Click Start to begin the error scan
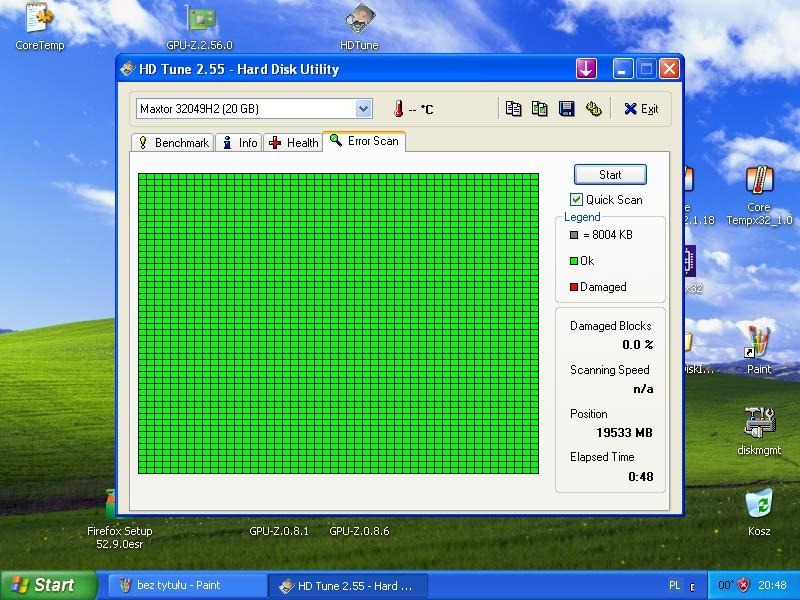The height and width of the screenshot is (600, 800). 610,174
